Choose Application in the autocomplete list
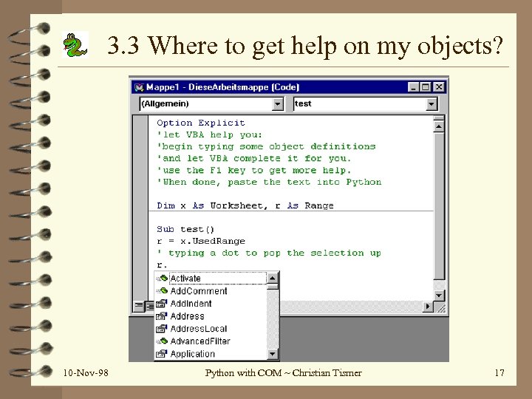The width and height of the screenshot is (532, 399). (x=193, y=354)
